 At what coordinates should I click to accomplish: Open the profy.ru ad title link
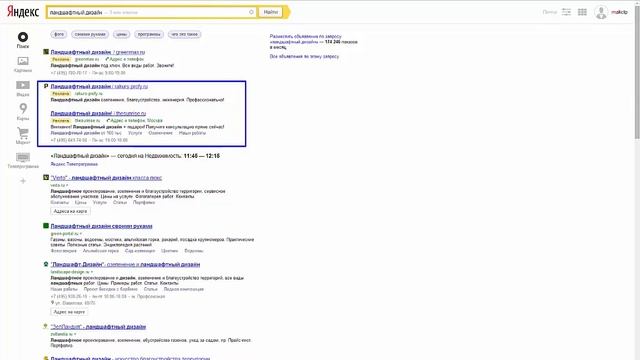[99, 87]
